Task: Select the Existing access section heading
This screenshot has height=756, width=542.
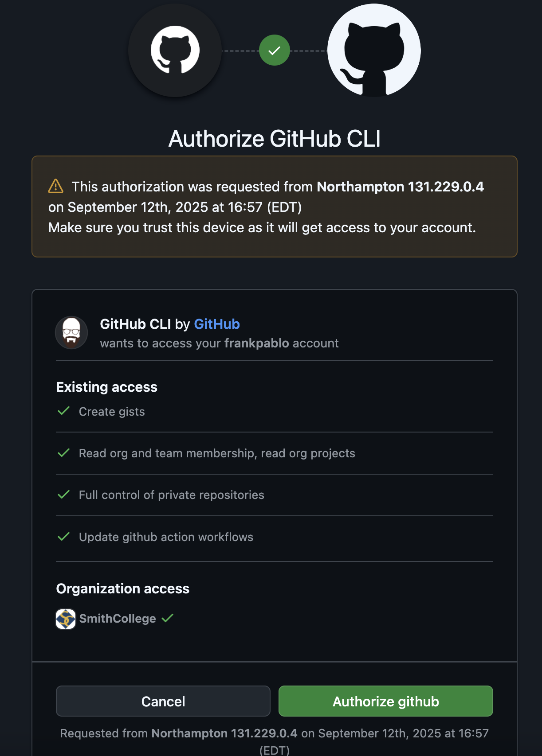Action: tap(106, 386)
